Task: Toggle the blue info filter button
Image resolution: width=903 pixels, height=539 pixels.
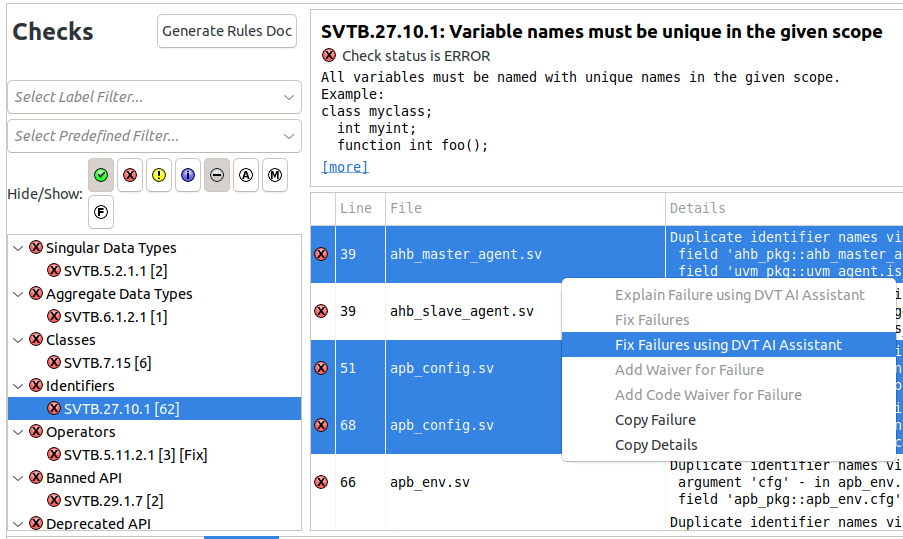Action: pos(188,175)
